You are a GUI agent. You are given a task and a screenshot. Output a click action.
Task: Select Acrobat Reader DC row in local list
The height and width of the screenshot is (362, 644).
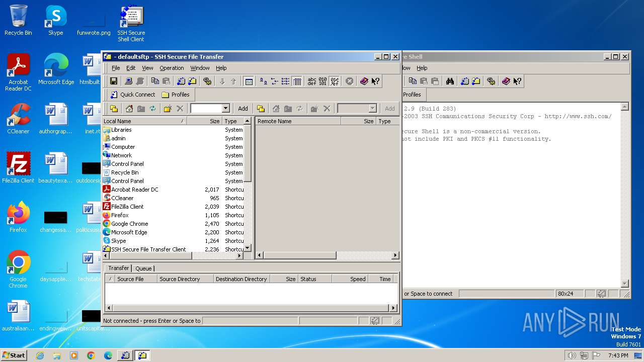(173, 190)
